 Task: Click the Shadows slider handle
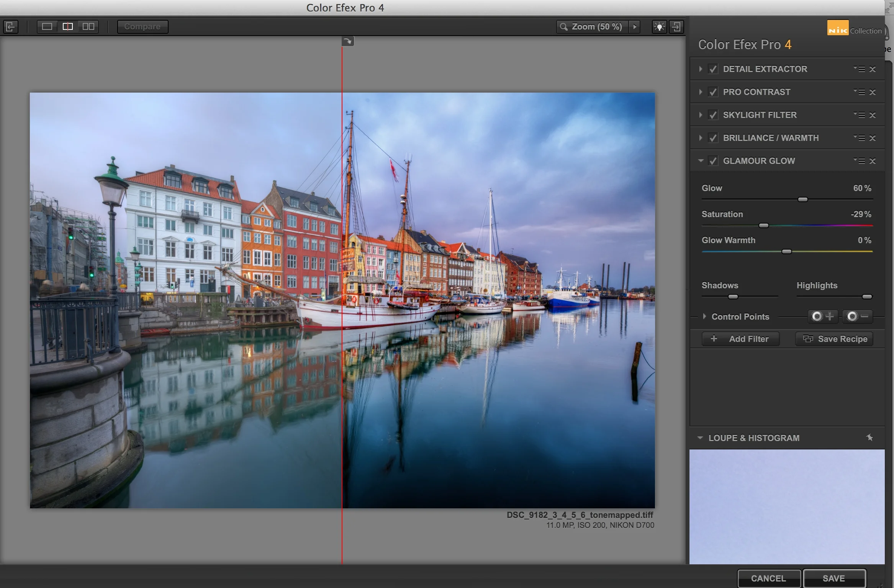[x=733, y=297]
